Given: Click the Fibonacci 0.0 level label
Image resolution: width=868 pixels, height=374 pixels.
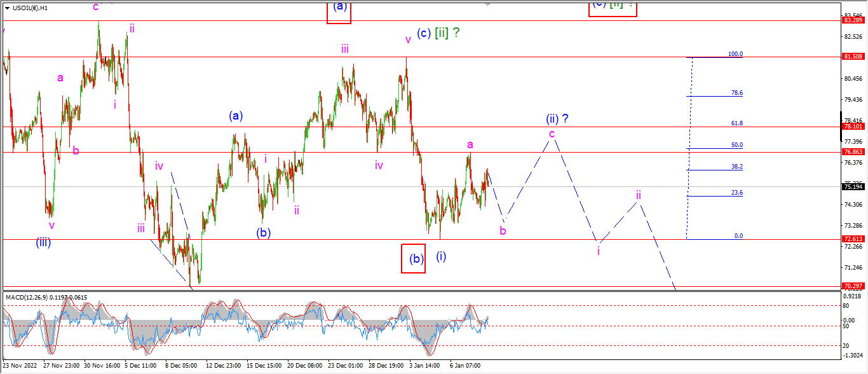Looking at the screenshot, I should coord(738,236).
